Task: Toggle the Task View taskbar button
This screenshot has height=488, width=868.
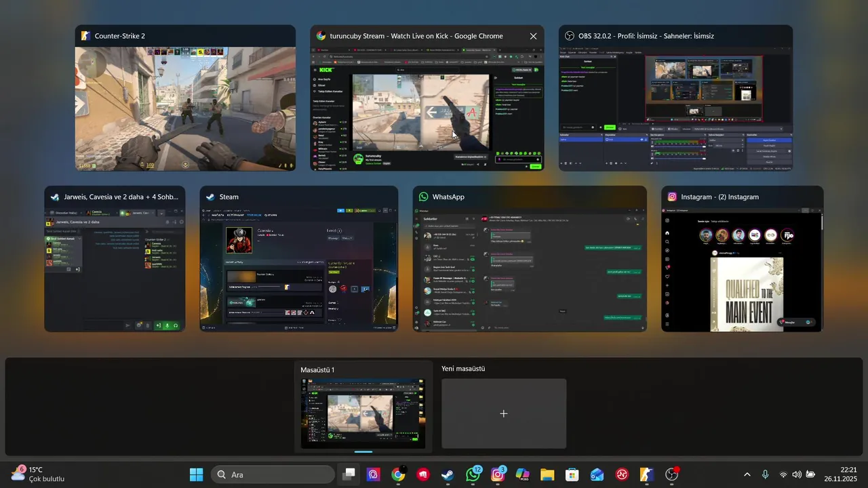Action: pyautogui.click(x=349, y=474)
